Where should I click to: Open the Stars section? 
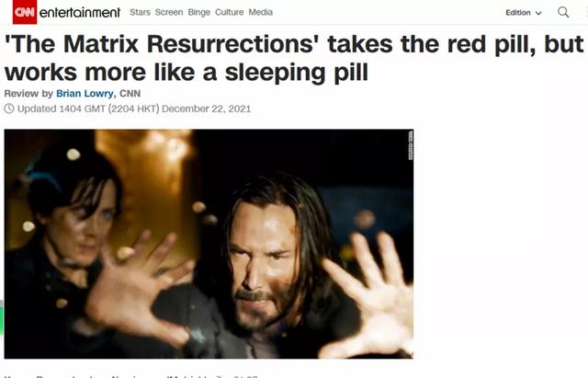coord(140,12)
